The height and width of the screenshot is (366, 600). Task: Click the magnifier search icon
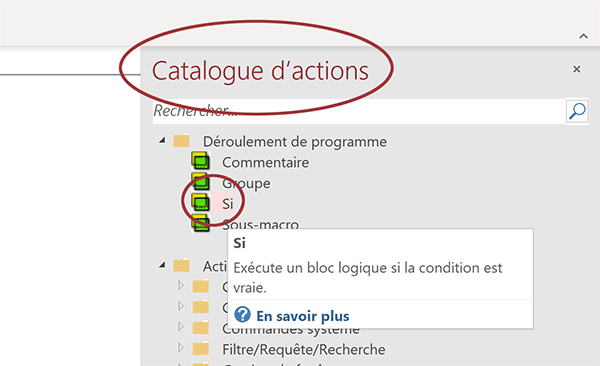[577, 111]
